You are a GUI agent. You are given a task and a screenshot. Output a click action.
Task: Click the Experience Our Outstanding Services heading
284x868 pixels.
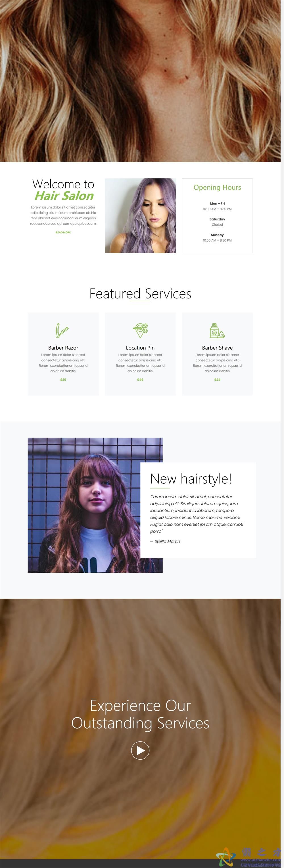[140, 714]
